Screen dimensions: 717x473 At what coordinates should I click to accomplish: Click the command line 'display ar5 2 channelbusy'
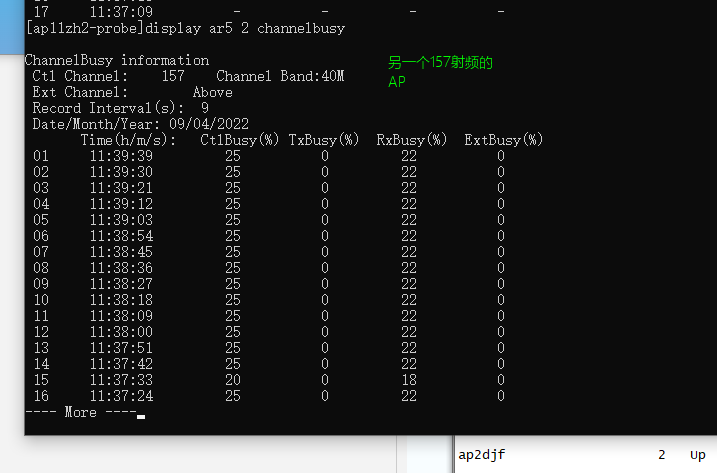pos(245,28)
